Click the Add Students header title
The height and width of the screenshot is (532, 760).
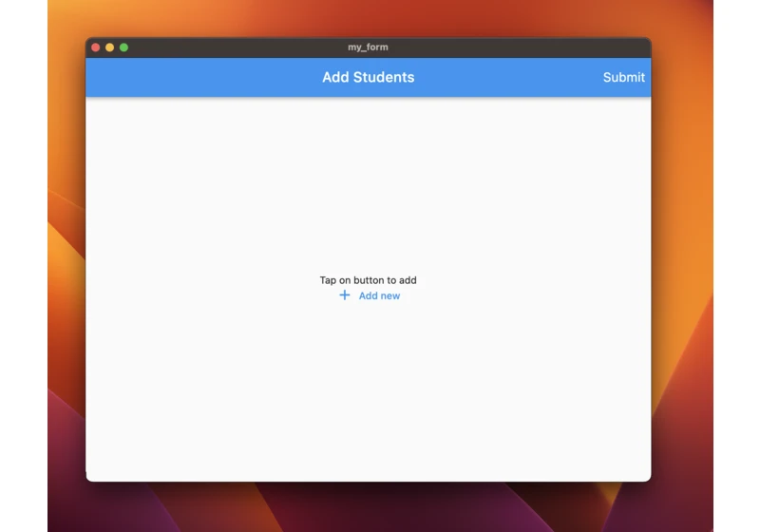click(x=369, y=77)
